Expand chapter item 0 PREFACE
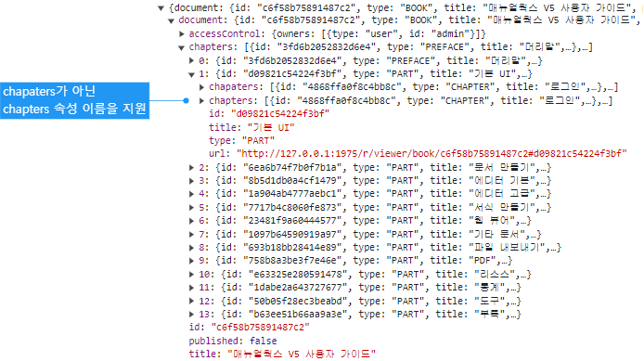 click(x=191, y=60)
